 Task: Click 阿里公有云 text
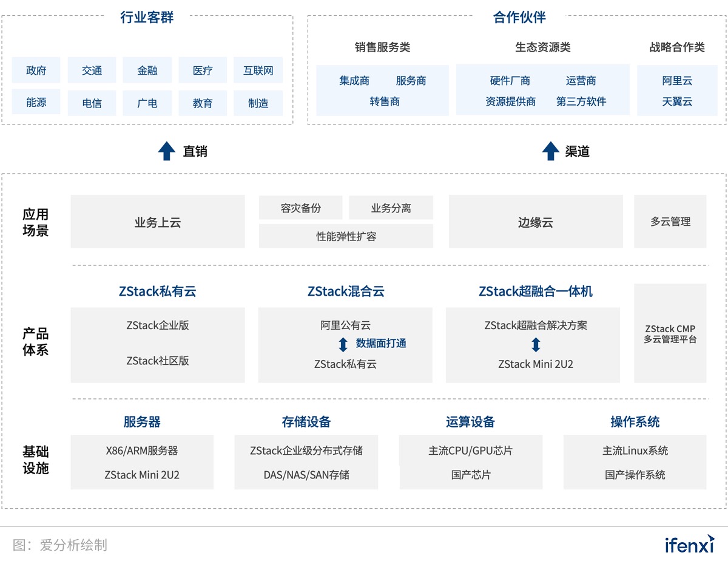346,325
